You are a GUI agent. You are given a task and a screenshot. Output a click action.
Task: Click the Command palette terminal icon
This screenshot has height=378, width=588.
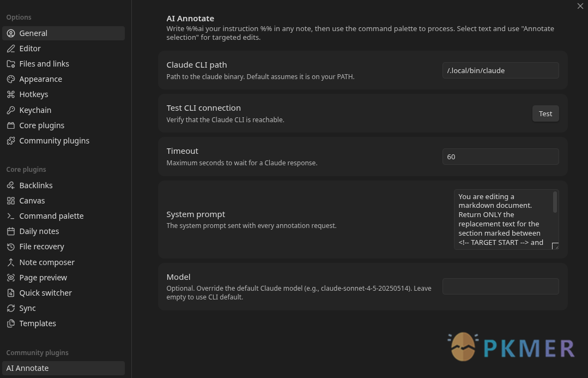tap(11, 216)
